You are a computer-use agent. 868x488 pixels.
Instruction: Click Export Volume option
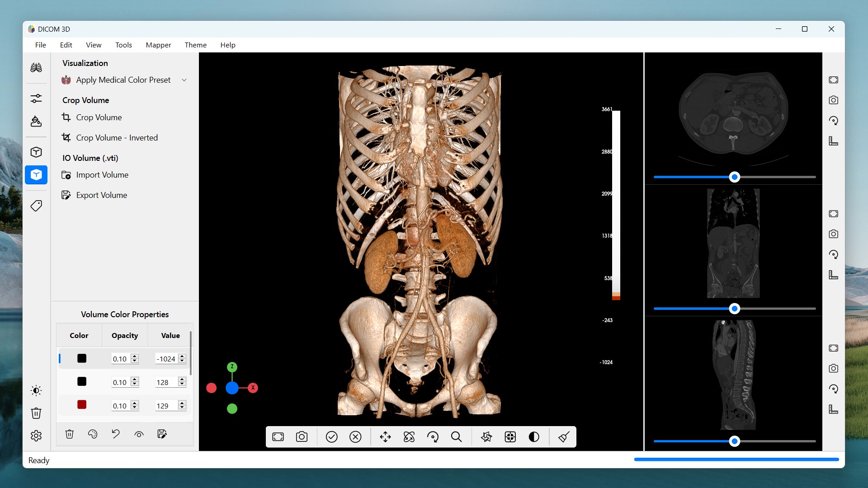[x=101, y=195]
